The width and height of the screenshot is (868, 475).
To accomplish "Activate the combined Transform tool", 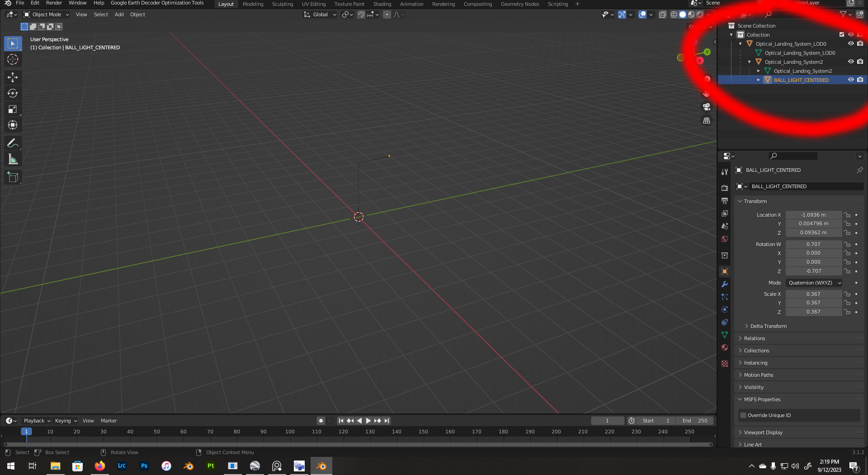I will click(13, 125).
